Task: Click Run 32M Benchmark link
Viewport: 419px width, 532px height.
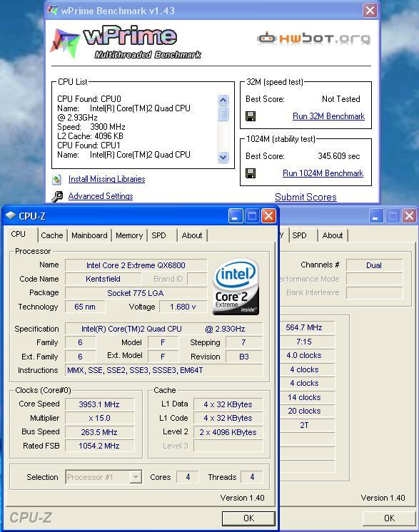Action: [x=328, y=116]
